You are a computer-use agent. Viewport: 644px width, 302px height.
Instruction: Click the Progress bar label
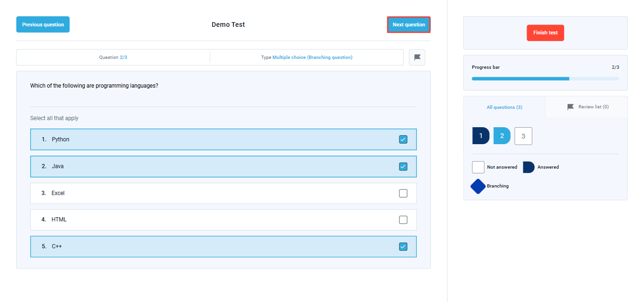point(486,67)
